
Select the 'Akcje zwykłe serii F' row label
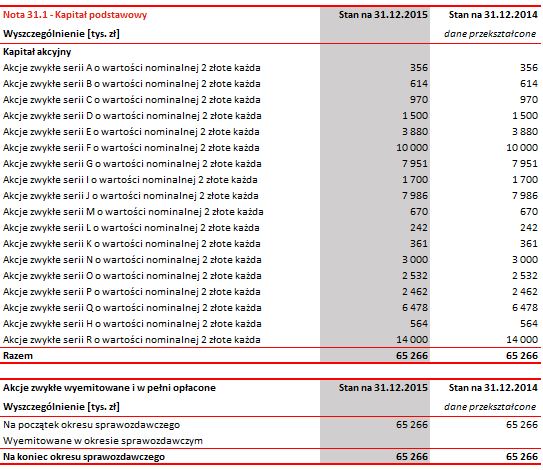[131, 148]
